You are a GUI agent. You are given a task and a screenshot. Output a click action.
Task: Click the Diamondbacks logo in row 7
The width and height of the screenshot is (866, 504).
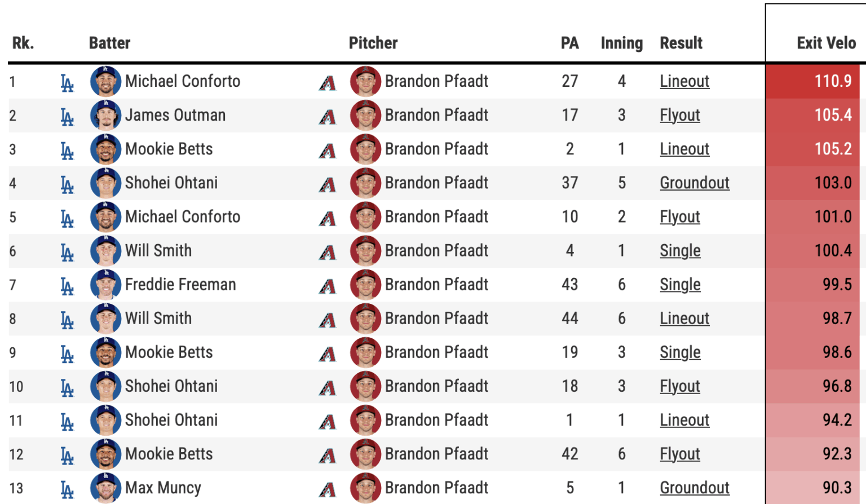point(328,286)
